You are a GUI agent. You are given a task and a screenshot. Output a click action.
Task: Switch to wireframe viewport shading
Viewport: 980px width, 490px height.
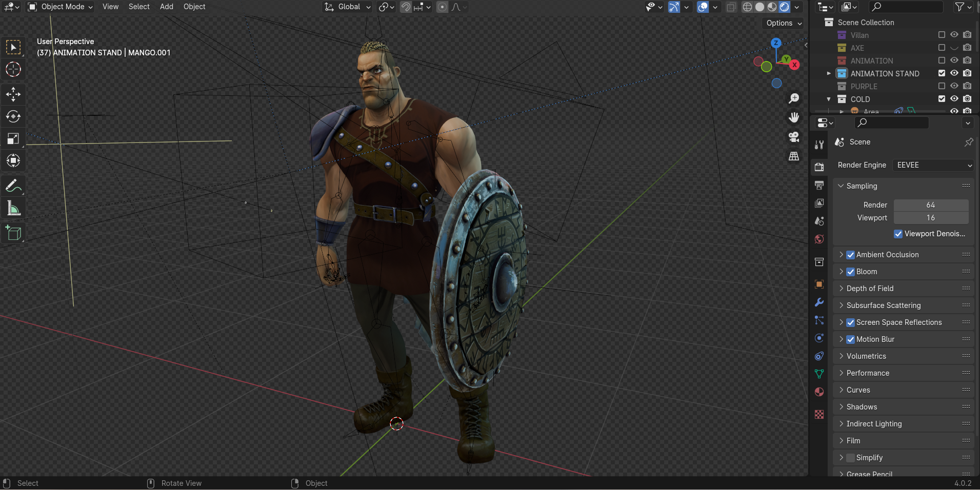[x=747, y=7]
